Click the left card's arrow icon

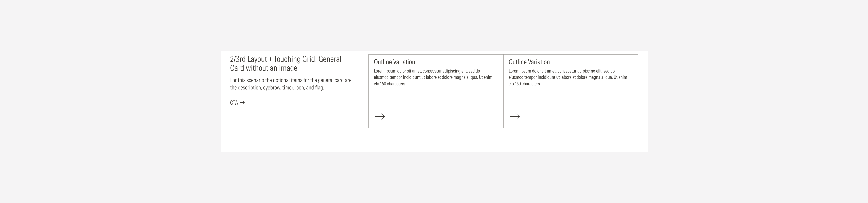380,117
